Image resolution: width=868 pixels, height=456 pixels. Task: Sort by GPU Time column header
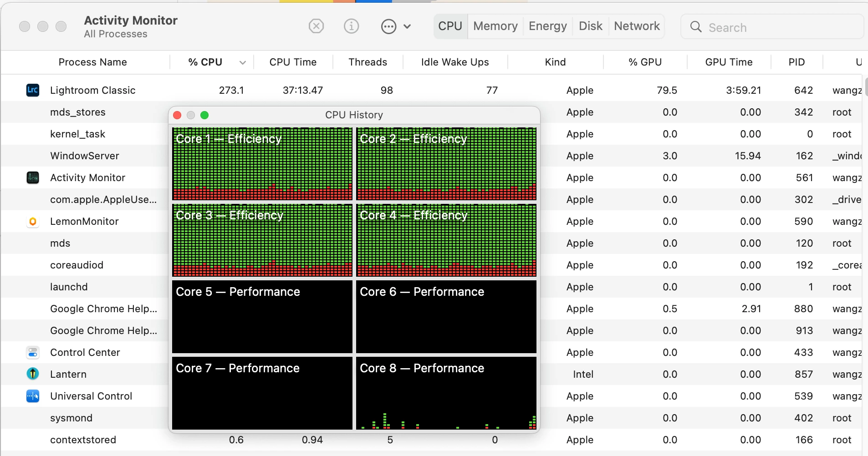click(729, 62)
